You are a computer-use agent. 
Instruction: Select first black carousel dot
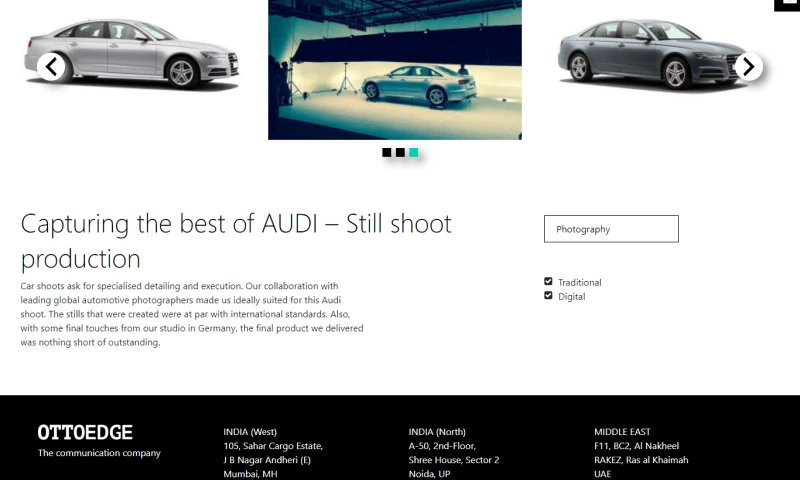[387, 153]
